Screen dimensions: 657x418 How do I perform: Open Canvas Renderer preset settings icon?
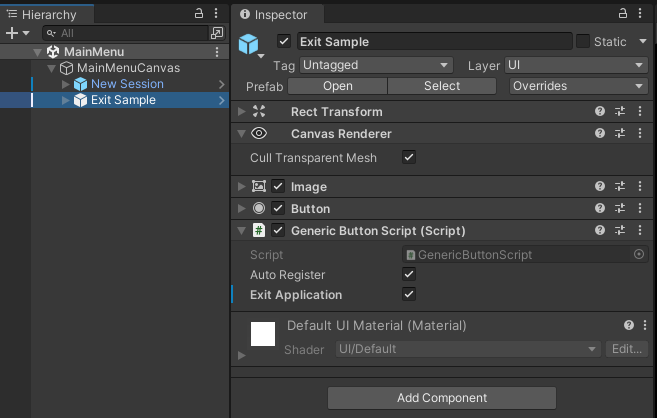(x=620, y=133)
